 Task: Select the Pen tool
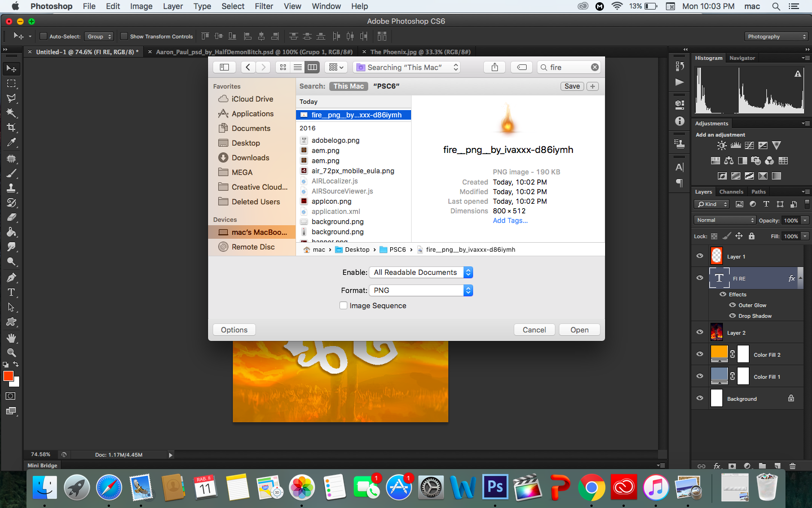point(11,277)
